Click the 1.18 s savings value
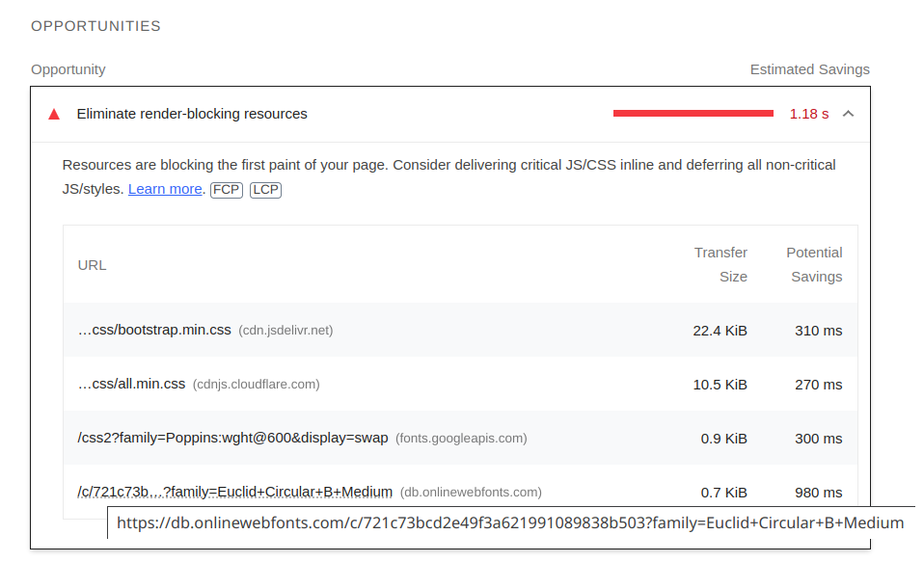 tap(809, 113)
